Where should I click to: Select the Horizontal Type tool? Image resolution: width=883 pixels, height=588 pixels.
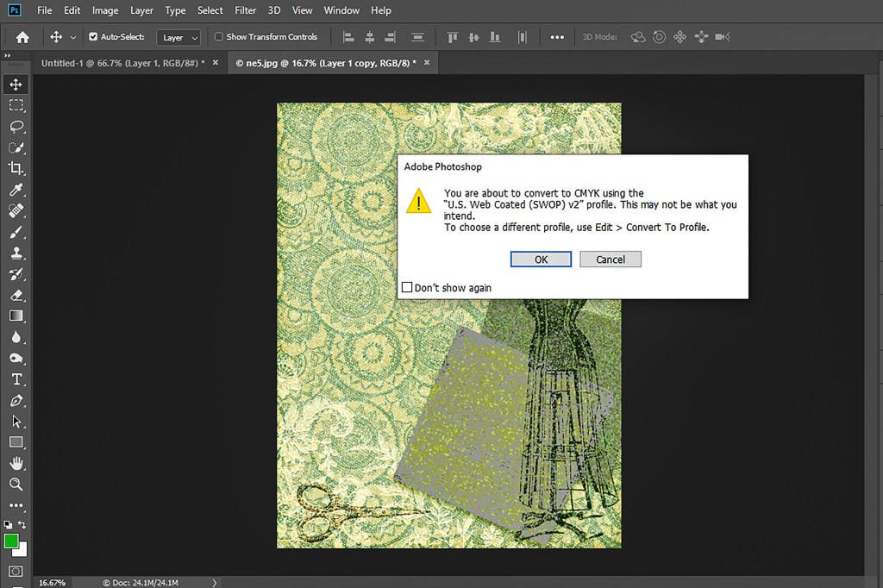(x=16, y=379)
